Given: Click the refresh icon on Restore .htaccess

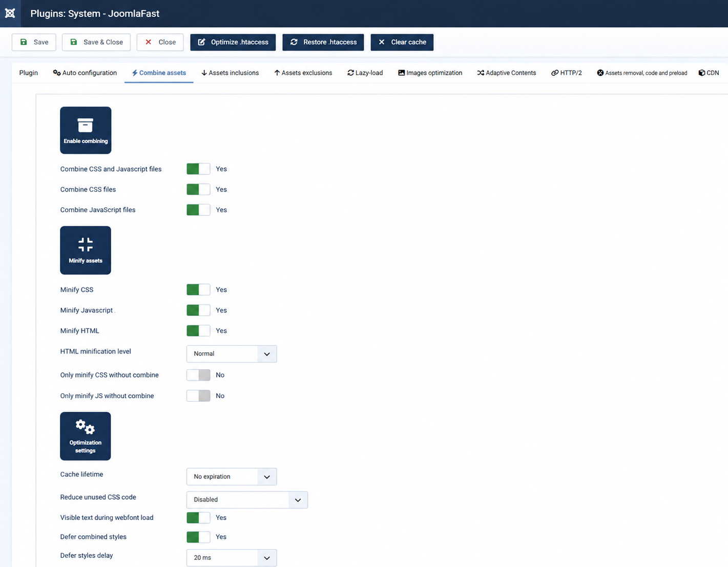Looking at the screenshot, I should pos(294,42).
